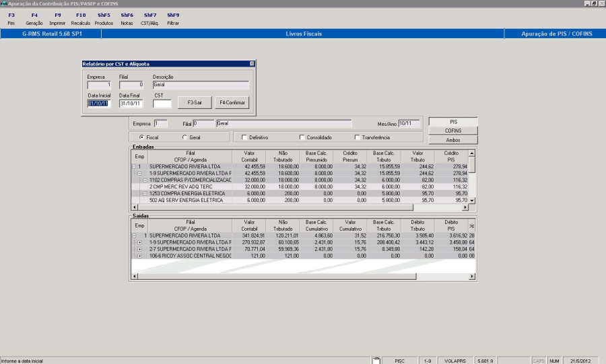Switch to the COFINS tab button
Viewport: 606px width, 364px height.
tap(453, 131)
